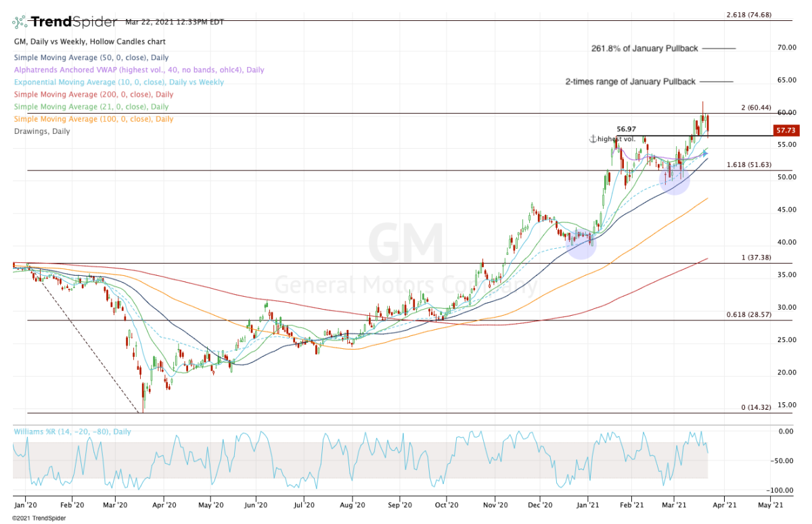The height and width of the screenshot is (524, 812).
Task: Click the '0.618 (28.57)' Fibonacci label
Action: 748,316
